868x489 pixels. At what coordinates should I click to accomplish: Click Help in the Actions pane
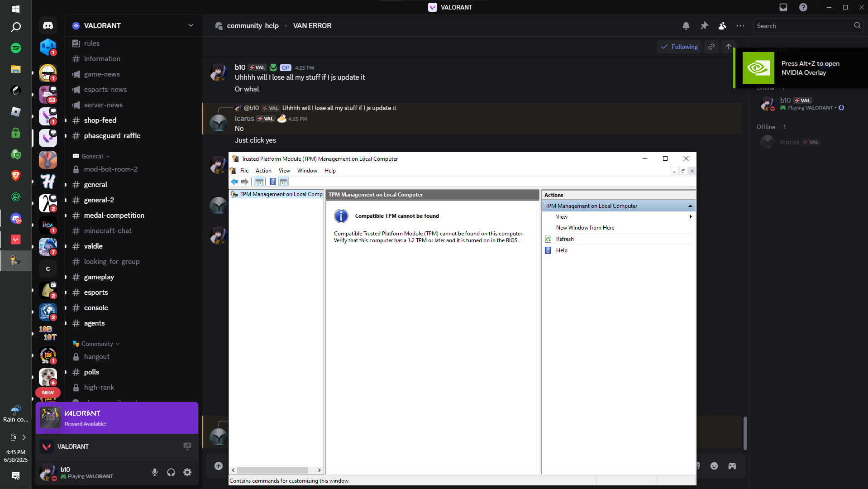(x=562, y=250)
